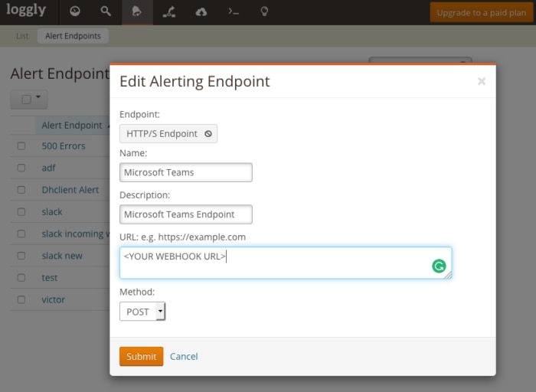Viewport: 536px width, 392px height.
Task: Open the derived fields icon in navbar
Action: tap(169, 12)
